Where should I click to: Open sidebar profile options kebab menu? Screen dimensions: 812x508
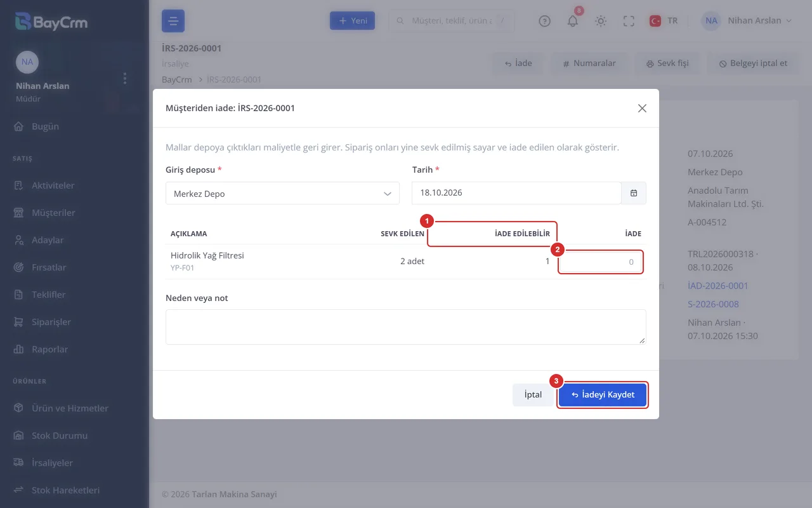[125, 78]
